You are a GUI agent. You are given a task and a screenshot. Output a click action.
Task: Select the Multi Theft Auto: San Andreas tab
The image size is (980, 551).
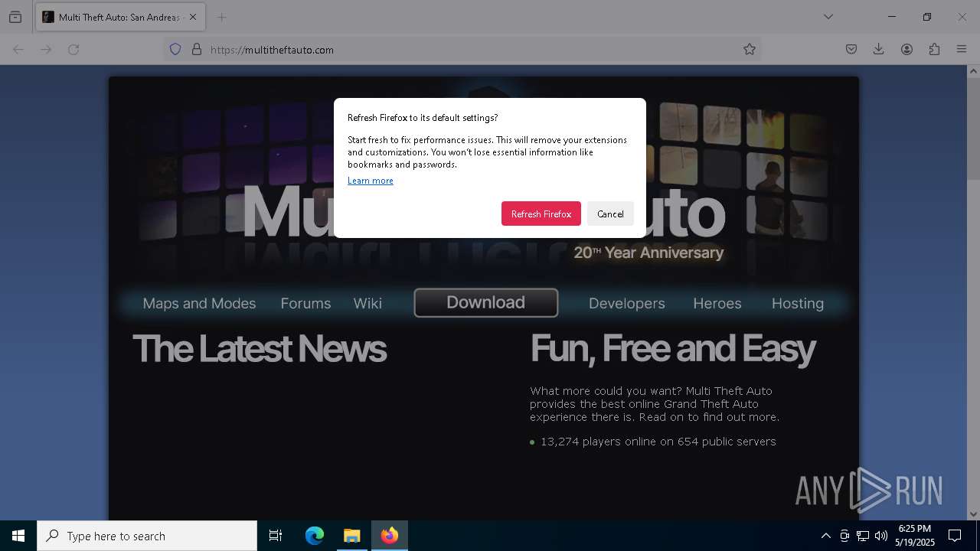119,17
